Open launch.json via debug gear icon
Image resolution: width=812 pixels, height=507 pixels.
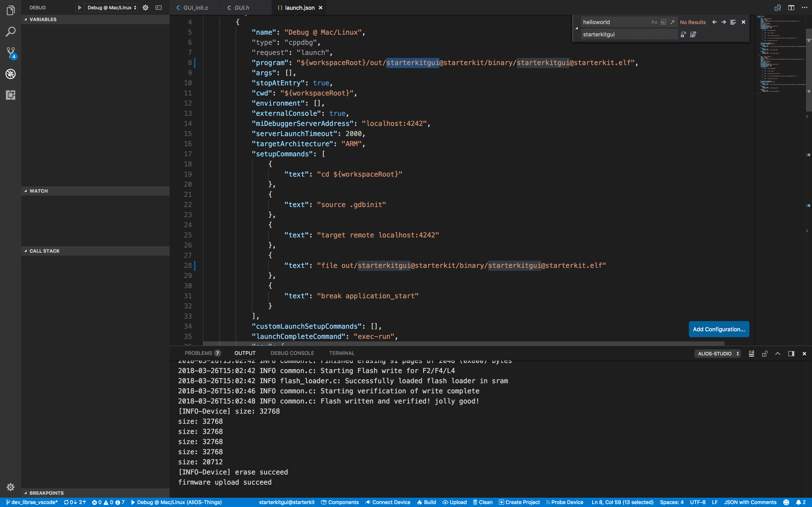coord(145,7)
